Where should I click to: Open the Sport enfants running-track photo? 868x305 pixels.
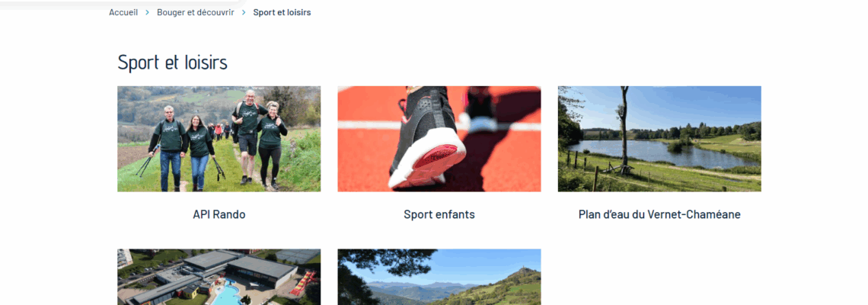coord(439,138)
